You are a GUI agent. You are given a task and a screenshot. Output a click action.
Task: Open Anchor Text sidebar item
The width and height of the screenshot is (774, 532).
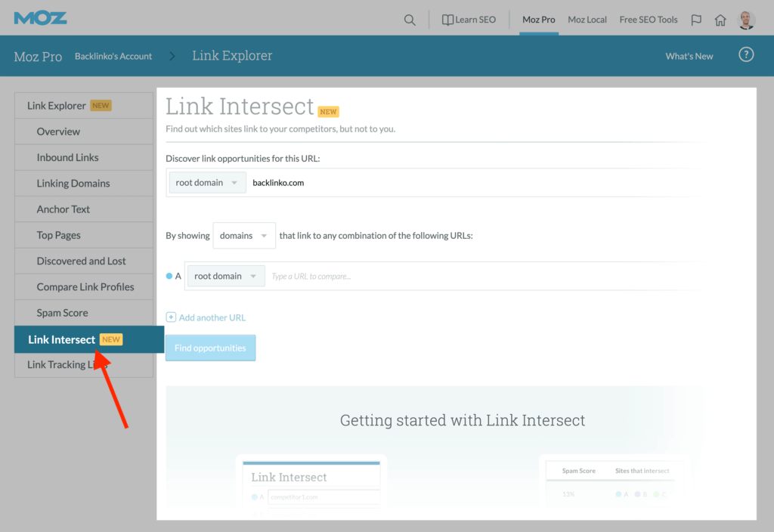(63, 209)
